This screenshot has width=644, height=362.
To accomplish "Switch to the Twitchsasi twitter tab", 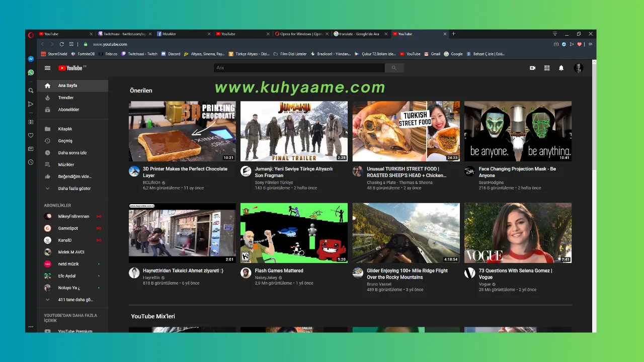I will [x=125, y=34].
